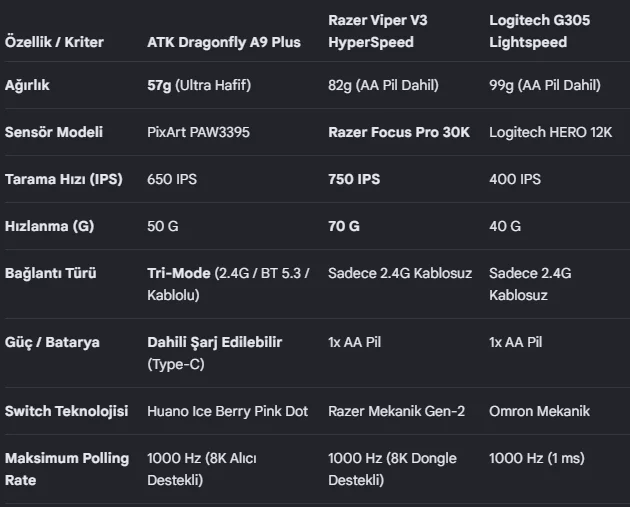Select the Tri-Mode connection cell
This screenshot has height=507, width=630.
click(228, 284)
